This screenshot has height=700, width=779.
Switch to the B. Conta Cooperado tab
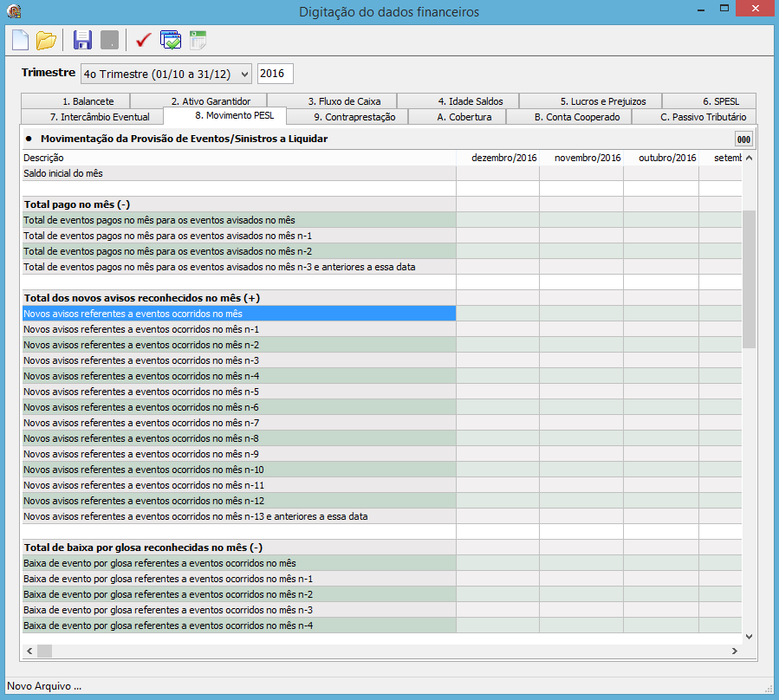[x=568, y=117]
